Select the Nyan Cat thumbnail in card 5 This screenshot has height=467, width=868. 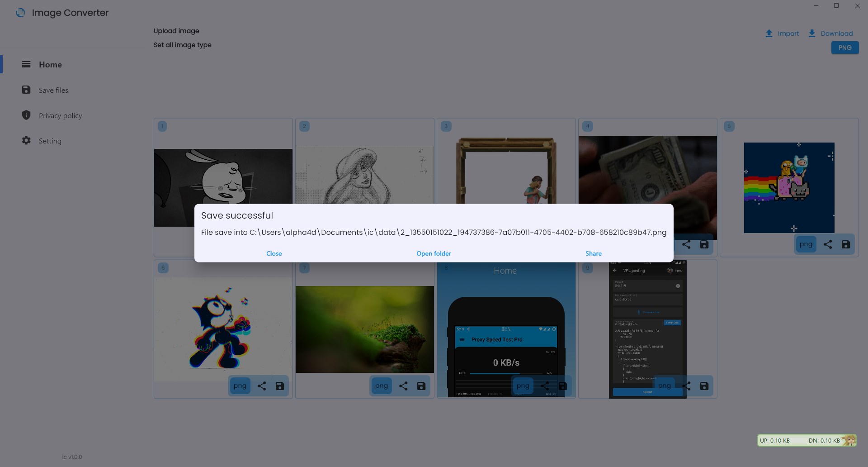click(x=789, y=188)
